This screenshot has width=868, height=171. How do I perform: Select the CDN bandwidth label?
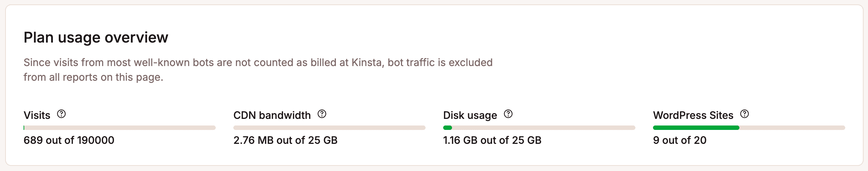pos(272,115)
